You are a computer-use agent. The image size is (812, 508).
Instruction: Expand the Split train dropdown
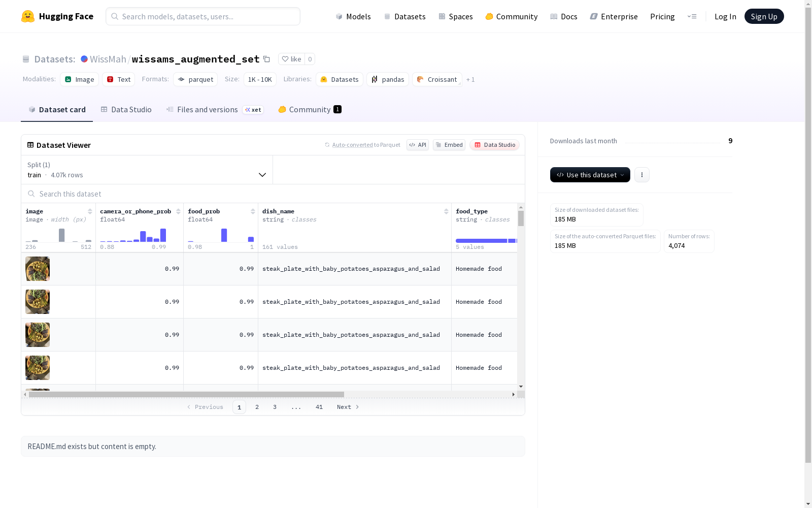pos(147,170)
